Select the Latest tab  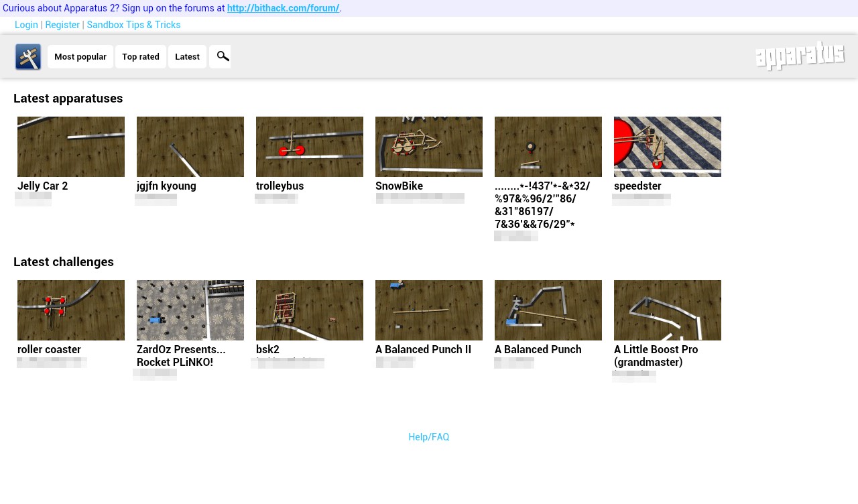pyautogui.click(x=187, y=57)
